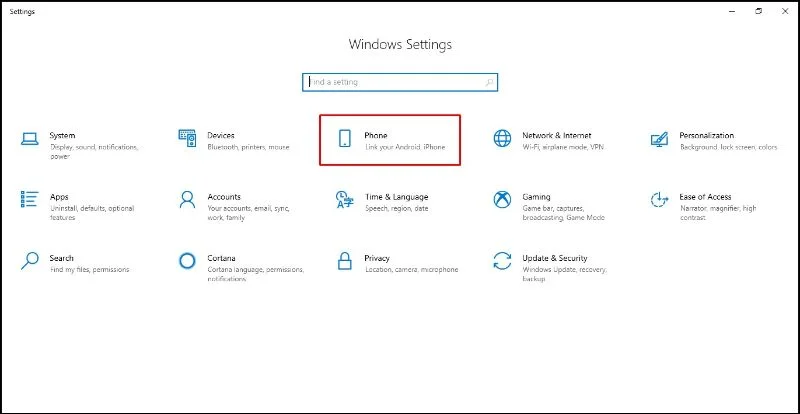Click the Time & Language icon

tap(345, 200)
